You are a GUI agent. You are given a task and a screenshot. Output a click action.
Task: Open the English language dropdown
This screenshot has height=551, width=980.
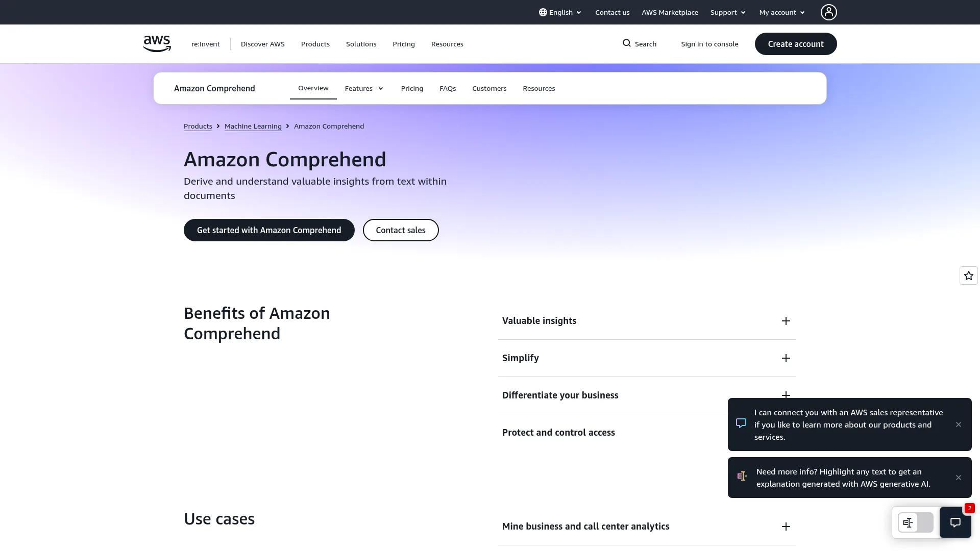tap(560, 12)
